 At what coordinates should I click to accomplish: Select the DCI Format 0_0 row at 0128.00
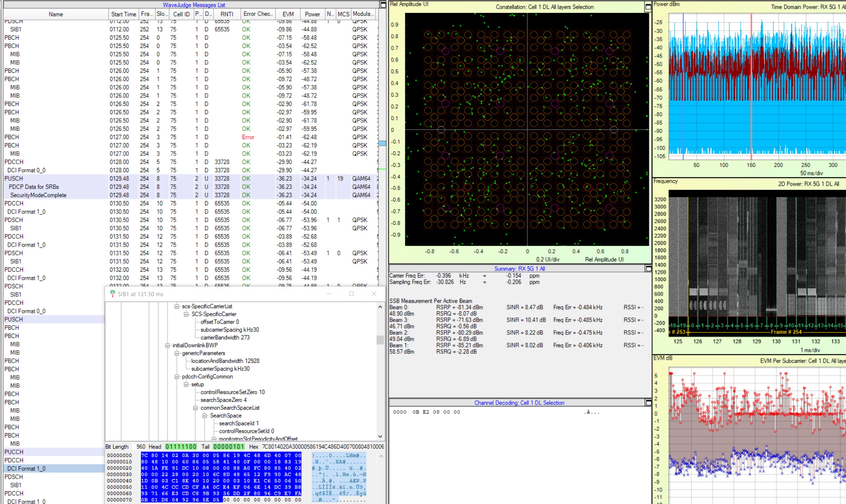click(x=190, y=170)
